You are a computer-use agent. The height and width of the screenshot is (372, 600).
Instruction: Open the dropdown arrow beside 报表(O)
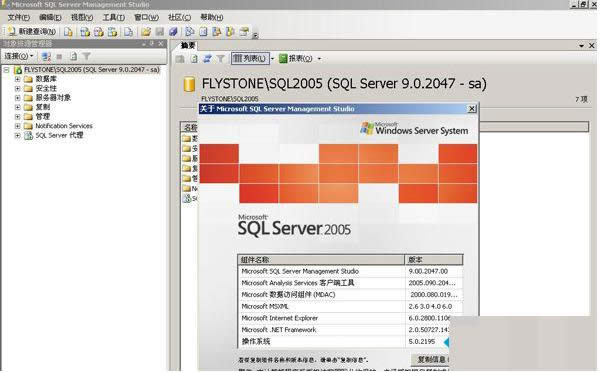[x=319, y=59]
